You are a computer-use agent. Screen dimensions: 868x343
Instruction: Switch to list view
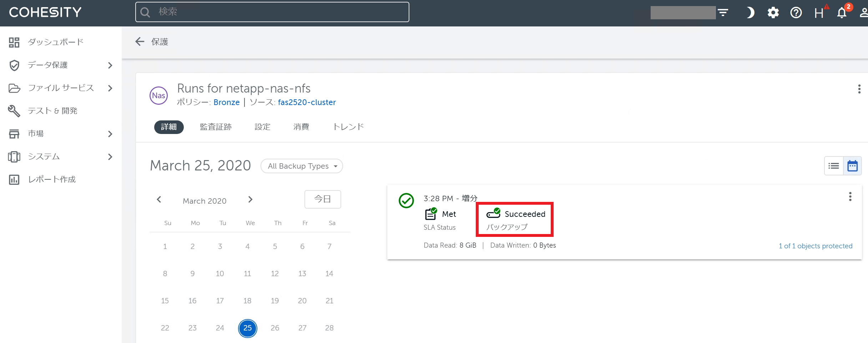[834, 166]
